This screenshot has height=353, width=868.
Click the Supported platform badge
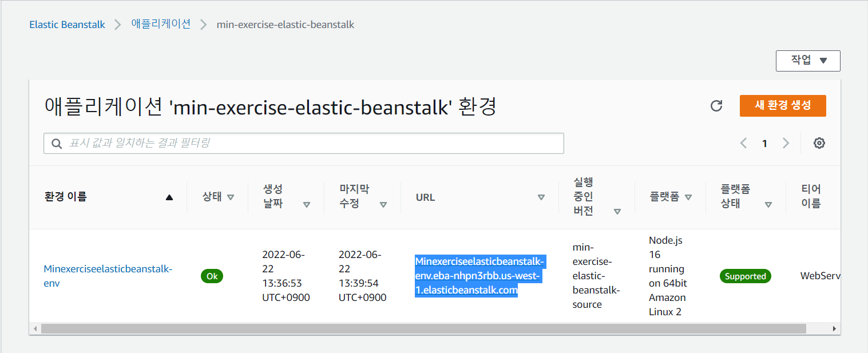(745, 276)
